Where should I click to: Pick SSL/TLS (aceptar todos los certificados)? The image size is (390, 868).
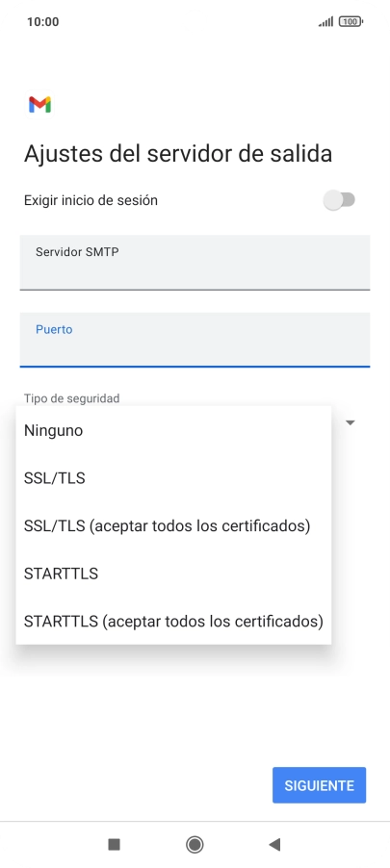click(x=173, y=525)
